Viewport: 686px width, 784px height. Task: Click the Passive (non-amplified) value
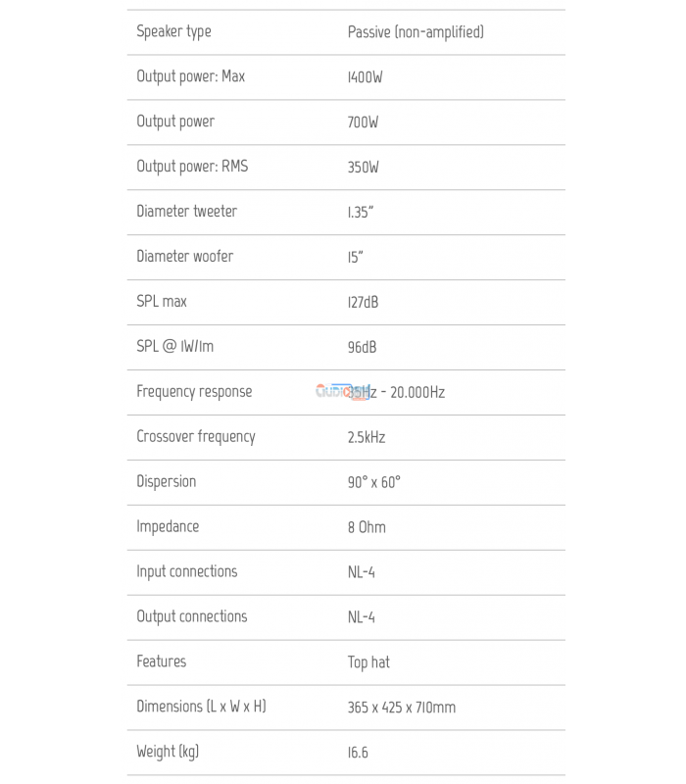[416, 32]
